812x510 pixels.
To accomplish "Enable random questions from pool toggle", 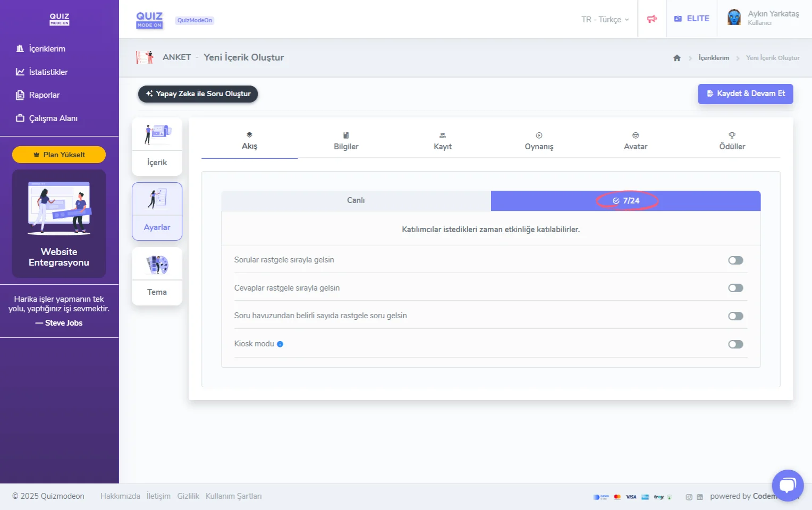I will pyautogui.click(x=735, y=316).
